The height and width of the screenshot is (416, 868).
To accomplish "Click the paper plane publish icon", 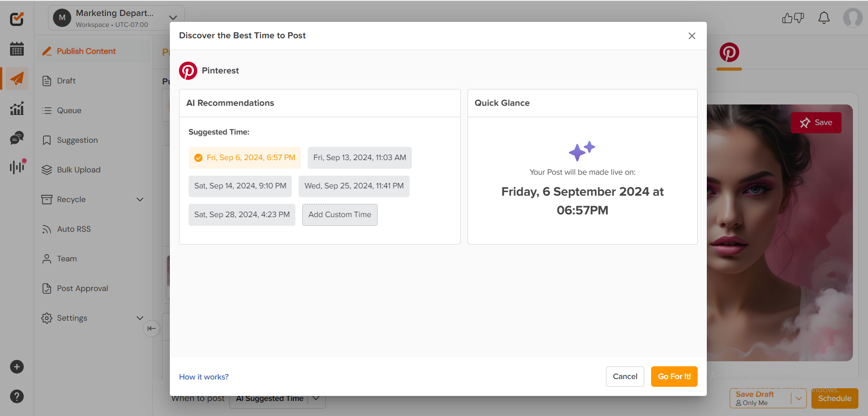I will tap(17, 78).
